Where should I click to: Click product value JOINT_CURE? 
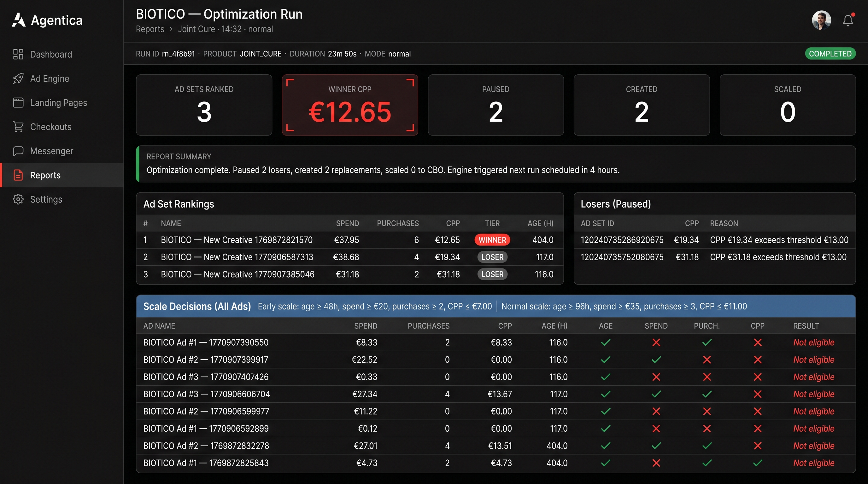click(x=261, y=54)
